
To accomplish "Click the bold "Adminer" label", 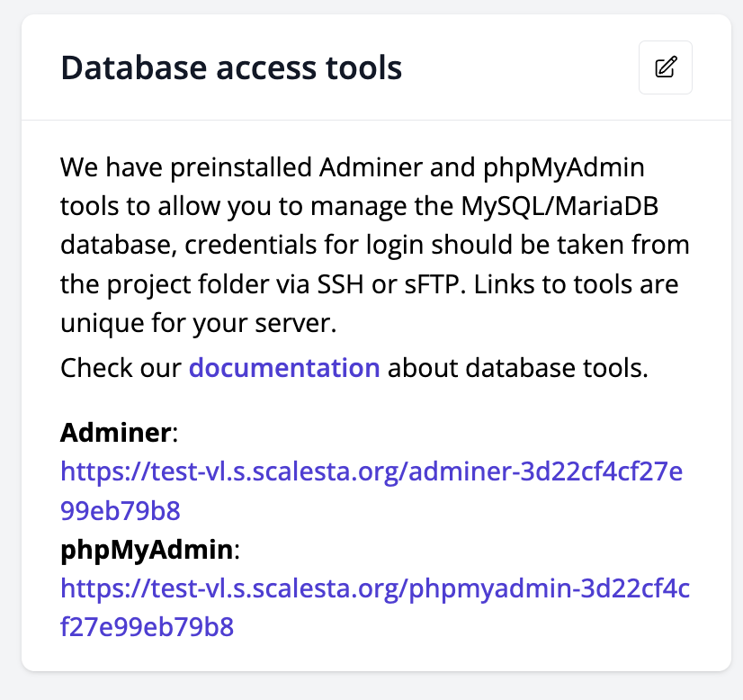I will coord(115,433).
